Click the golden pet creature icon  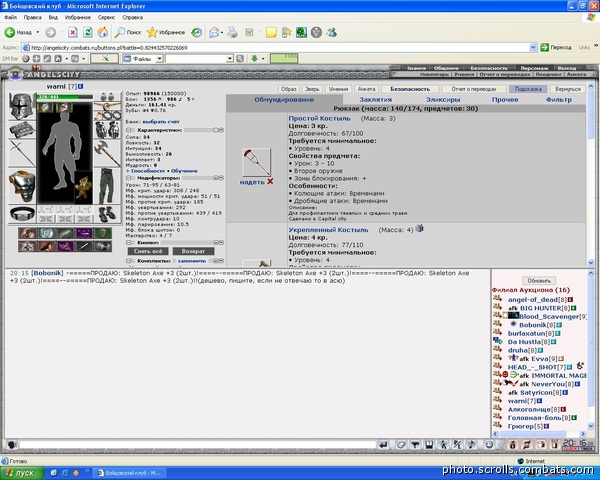pos(83,188)
